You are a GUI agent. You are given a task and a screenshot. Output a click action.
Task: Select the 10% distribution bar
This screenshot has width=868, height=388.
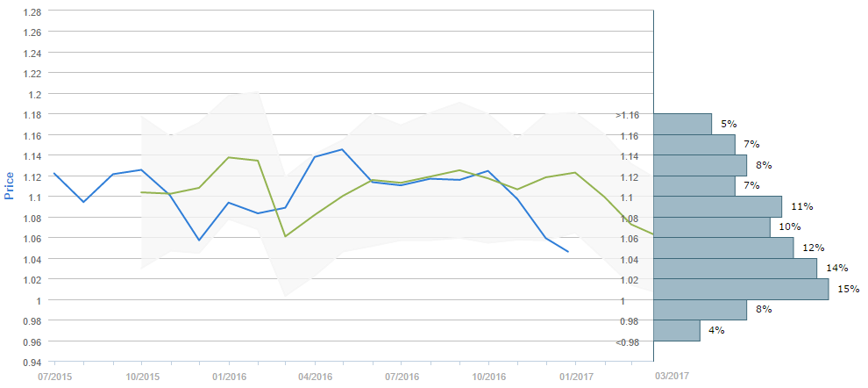pos(712,227)
